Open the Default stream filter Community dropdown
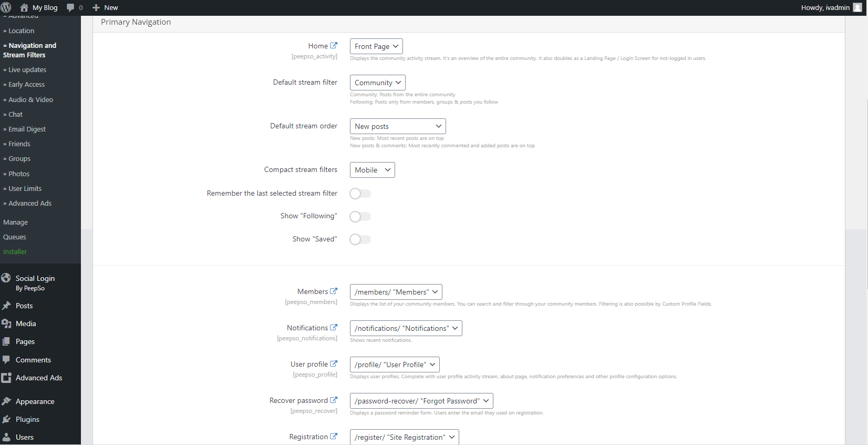 378,83
